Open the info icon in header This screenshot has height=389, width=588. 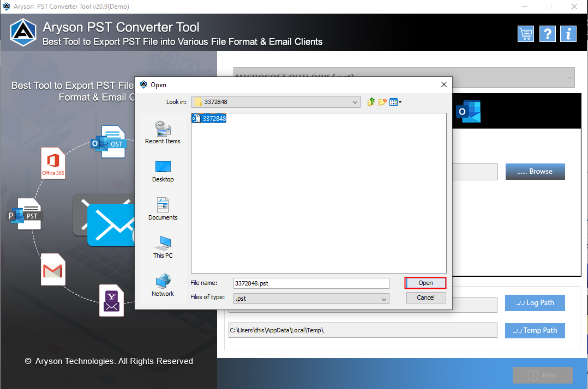click(x=568, y=34)
